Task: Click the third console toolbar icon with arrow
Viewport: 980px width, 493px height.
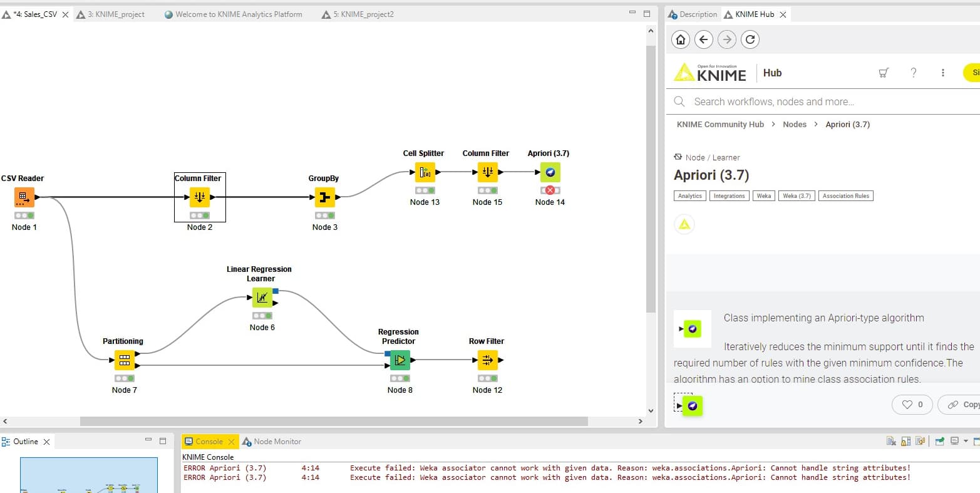Action: point(920,441)
